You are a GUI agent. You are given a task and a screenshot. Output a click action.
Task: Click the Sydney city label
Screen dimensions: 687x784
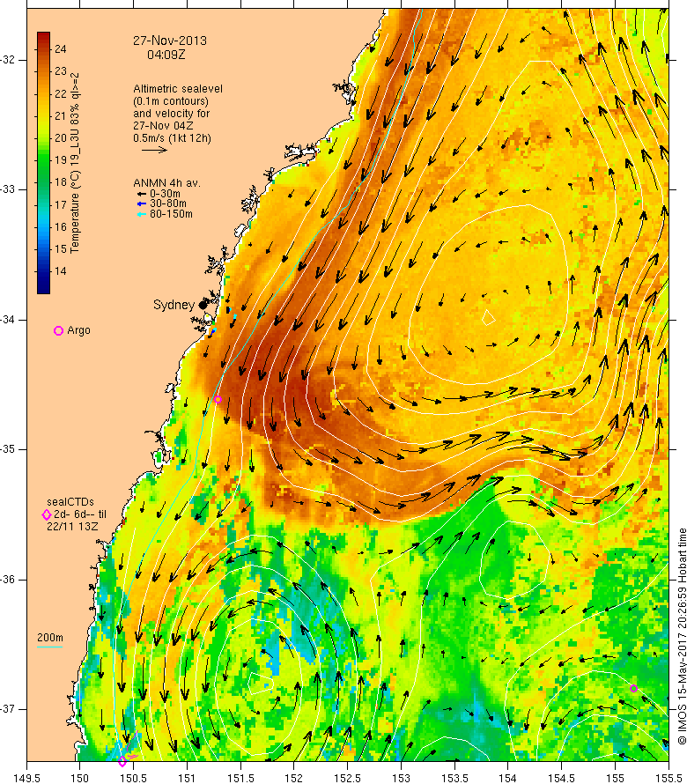174,305
